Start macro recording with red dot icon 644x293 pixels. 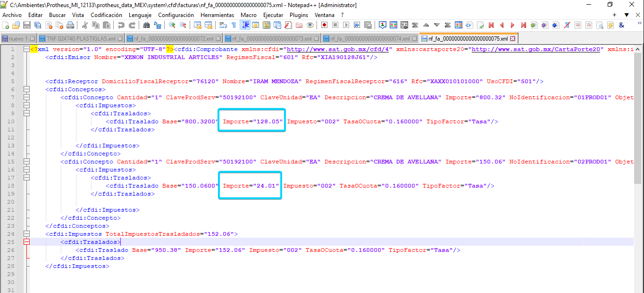[325, 25]
